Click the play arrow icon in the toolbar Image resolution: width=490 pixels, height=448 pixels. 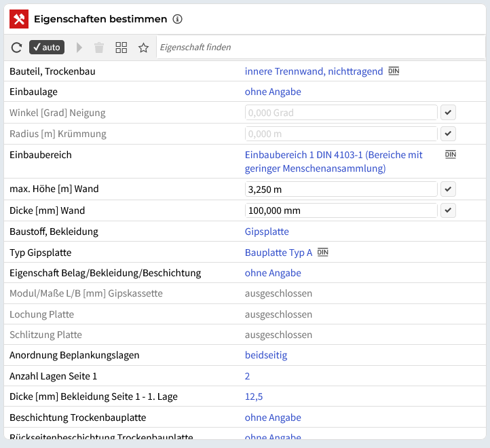coord(79,48)
